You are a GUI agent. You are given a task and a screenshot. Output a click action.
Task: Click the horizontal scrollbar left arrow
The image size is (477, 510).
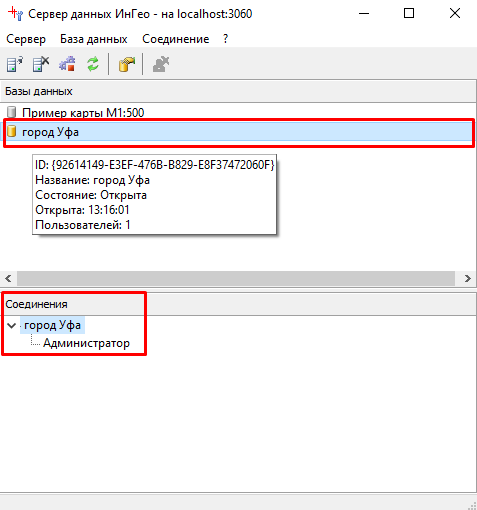[x=8, y=278]
